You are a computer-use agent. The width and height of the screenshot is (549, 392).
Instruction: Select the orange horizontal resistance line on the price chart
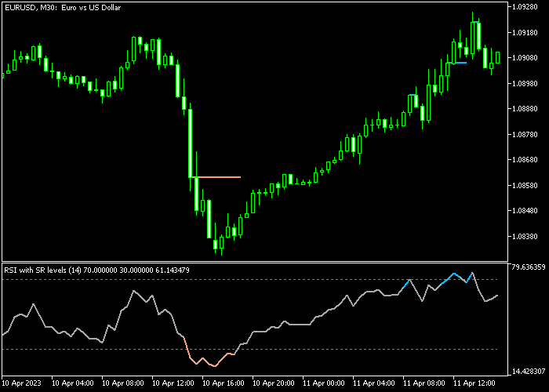click(215, 177)
